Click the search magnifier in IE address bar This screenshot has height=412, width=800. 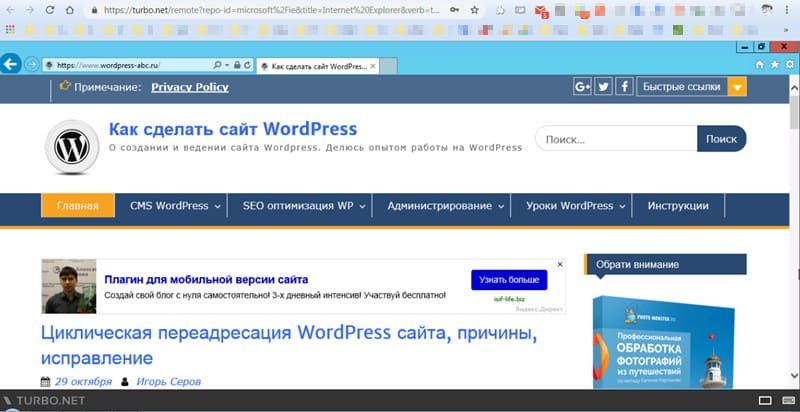click(x=217, y=65)
